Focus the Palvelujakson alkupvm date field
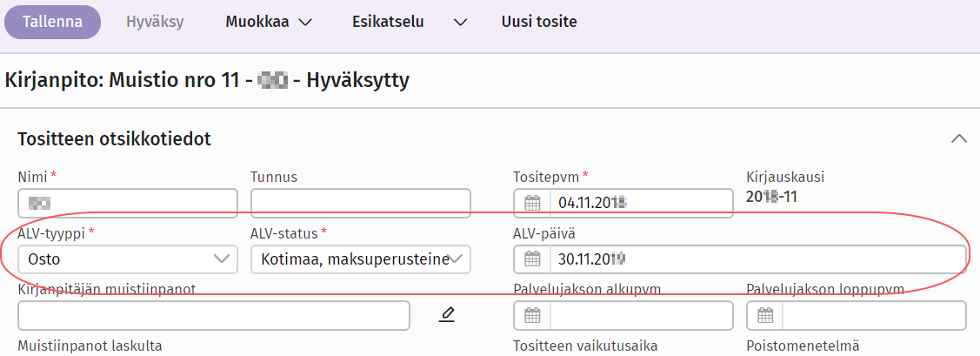Screen dimensions: 980x356 (x=641, y=315)
